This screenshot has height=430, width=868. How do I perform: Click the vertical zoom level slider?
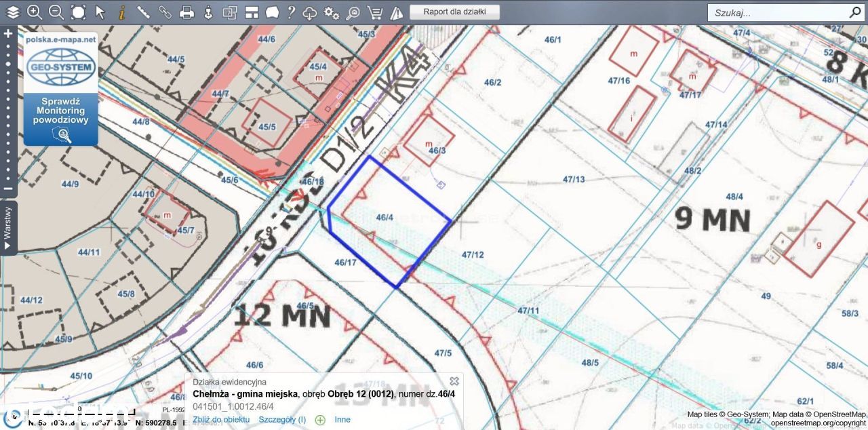[x=8, y=111]
